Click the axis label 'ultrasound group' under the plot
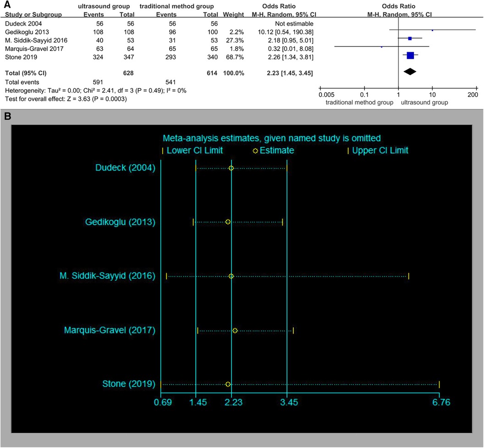This screenshot has height=448, width=484. [x=424, y=103]
